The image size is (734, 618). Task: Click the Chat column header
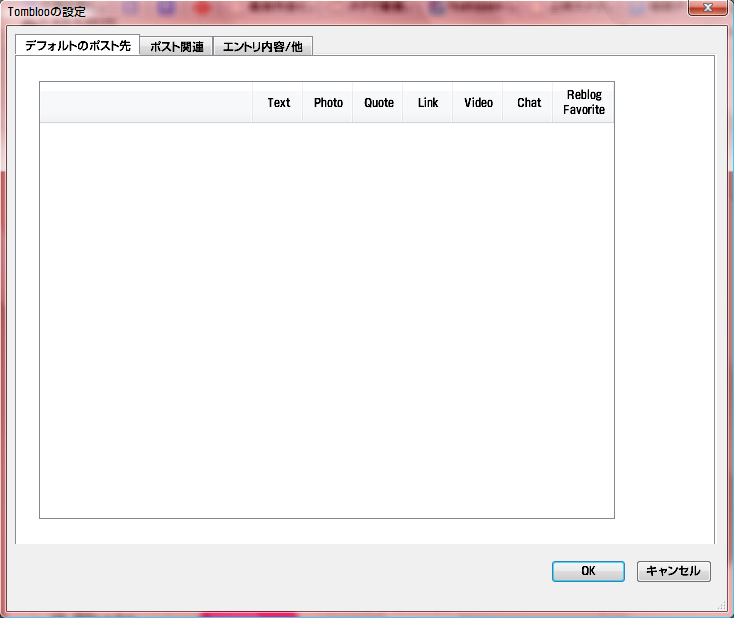528,103
